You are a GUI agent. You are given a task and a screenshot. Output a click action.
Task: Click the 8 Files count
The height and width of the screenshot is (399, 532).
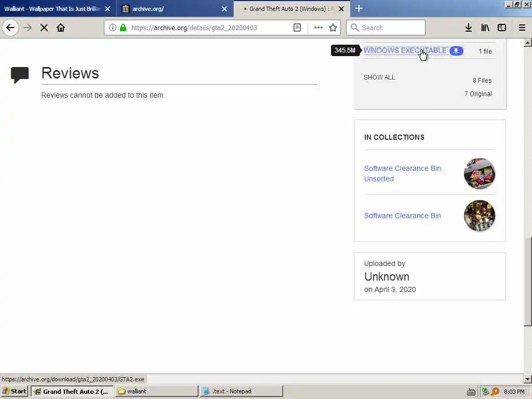coord(482,81)
